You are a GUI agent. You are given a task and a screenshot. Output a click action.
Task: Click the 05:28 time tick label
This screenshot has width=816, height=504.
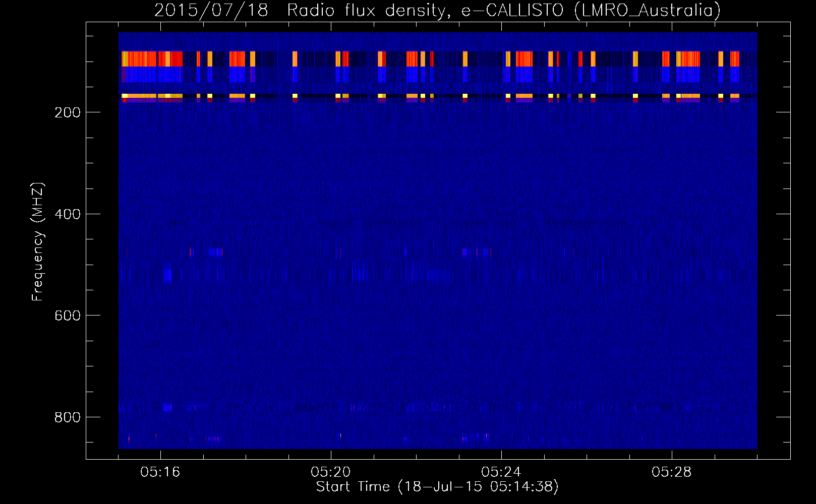(x=672, y=472)
